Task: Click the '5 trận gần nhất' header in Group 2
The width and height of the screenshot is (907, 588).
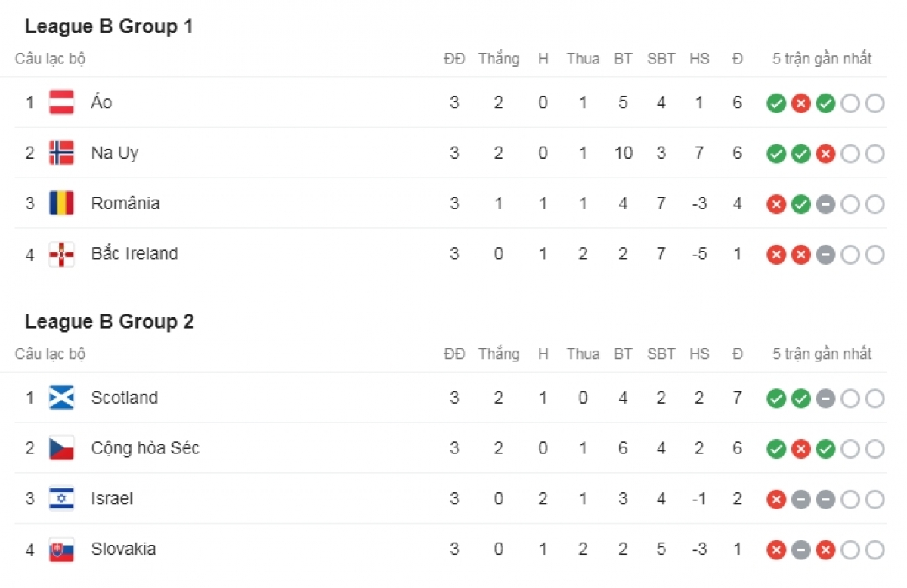Action: [x=822, y=354]
